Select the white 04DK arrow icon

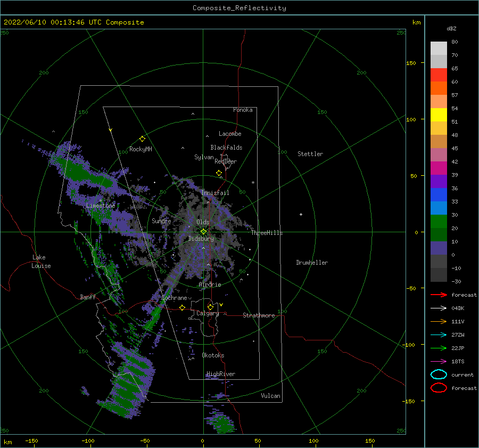click(439, 308)
